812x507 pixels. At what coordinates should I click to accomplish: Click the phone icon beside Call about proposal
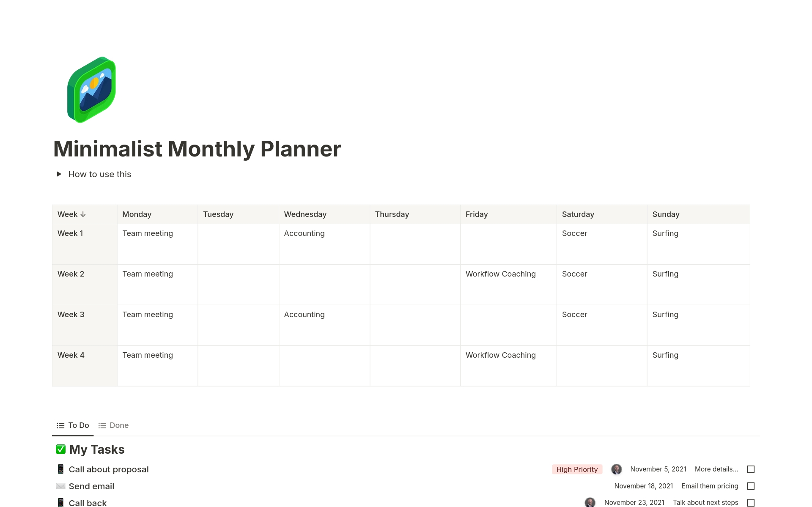(60, 469)
